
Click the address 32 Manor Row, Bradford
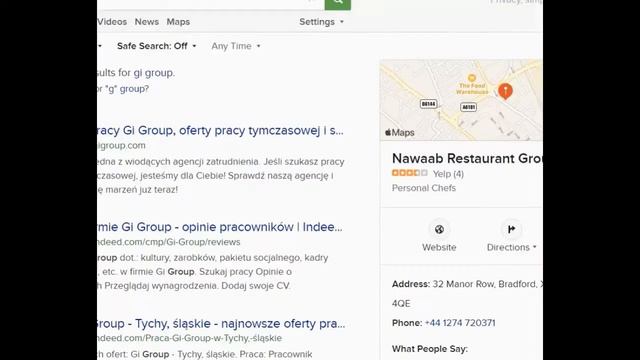pos(484,284)
